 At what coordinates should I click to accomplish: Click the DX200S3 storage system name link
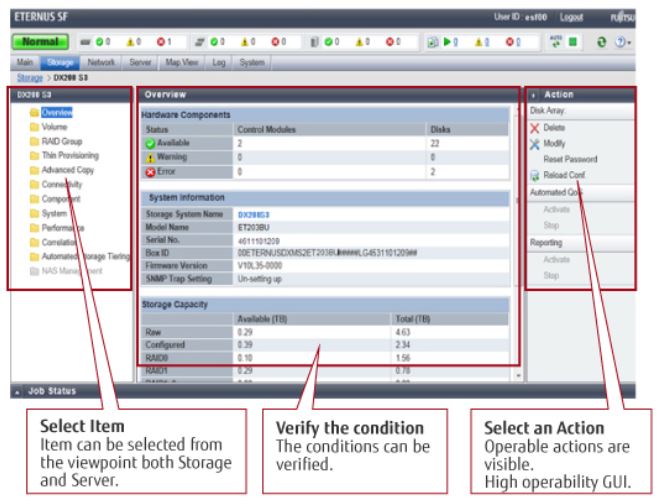[x=253, y=215]
